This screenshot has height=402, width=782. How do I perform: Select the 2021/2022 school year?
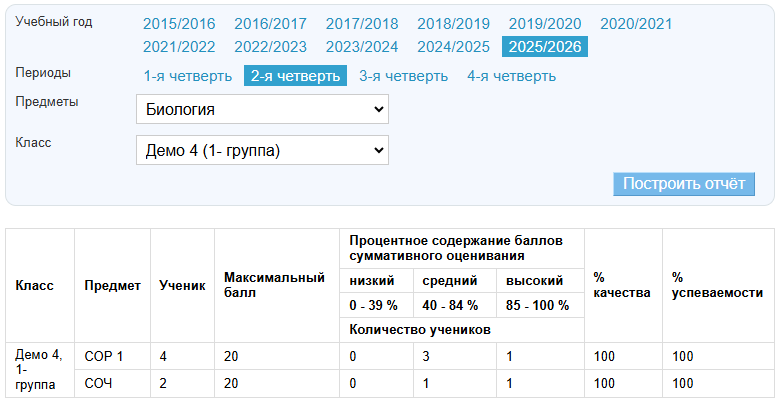pyautogui.click(x=179, y=46)
